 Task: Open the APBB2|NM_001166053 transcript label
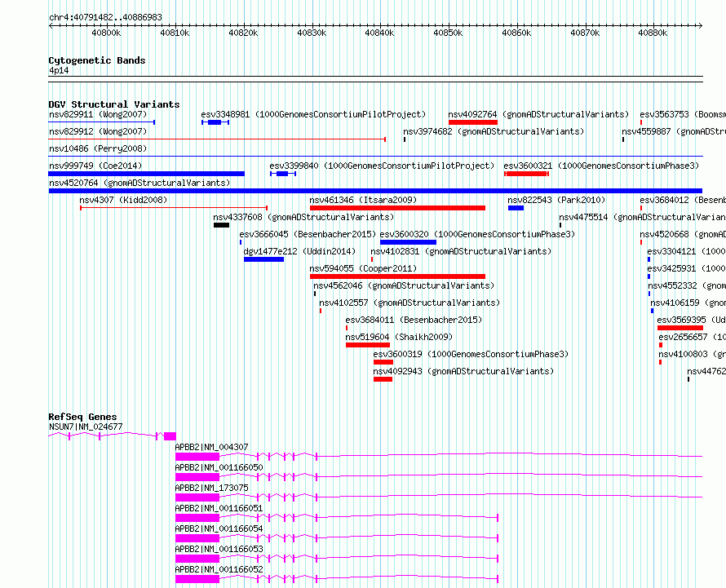point(219,549)
